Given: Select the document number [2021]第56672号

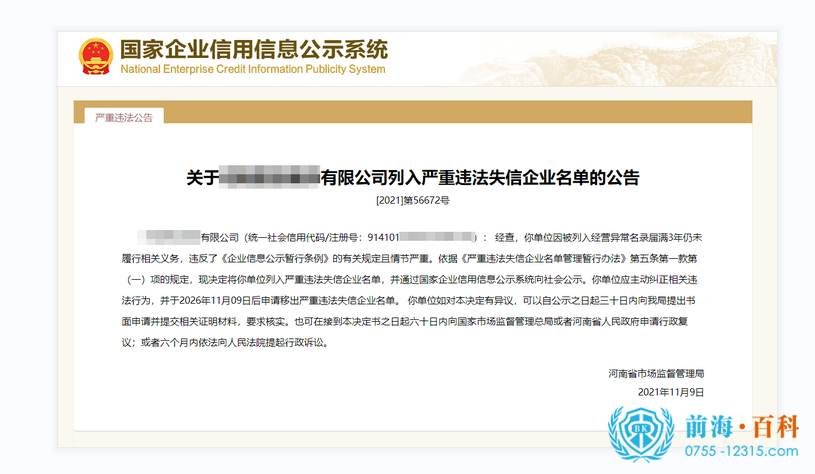Looking at the screenshot, I should pos(413,200).
